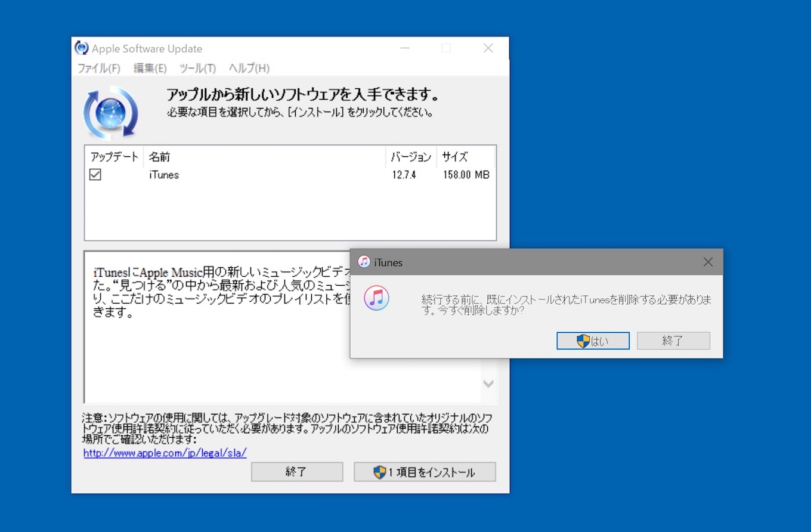Click the shield icon on the install button

coord(380,472)
